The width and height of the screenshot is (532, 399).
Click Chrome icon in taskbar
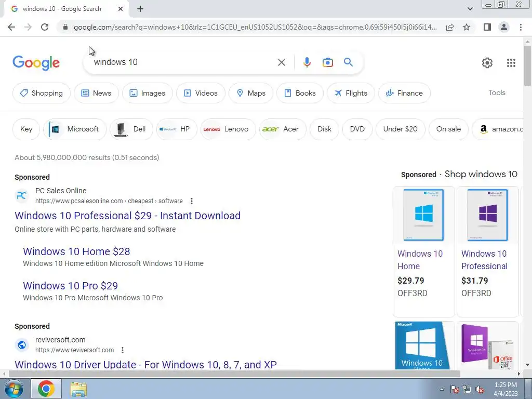click(x=46, y=389)
